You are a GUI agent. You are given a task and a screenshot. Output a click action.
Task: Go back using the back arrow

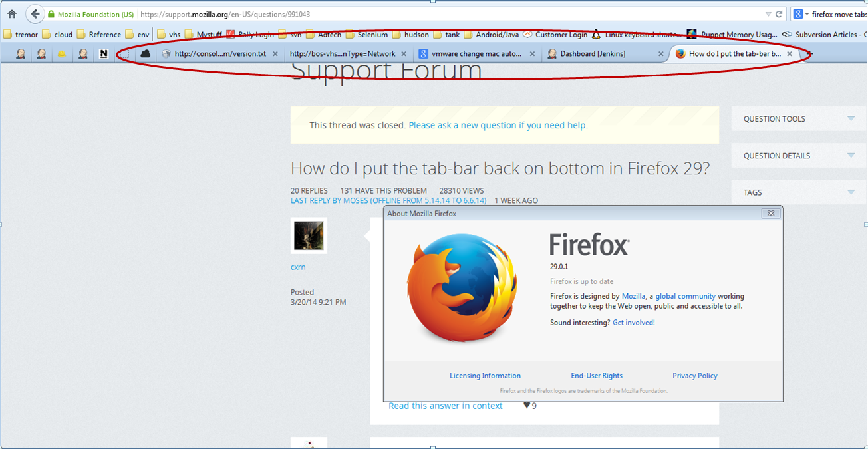[x=35, y=14]
